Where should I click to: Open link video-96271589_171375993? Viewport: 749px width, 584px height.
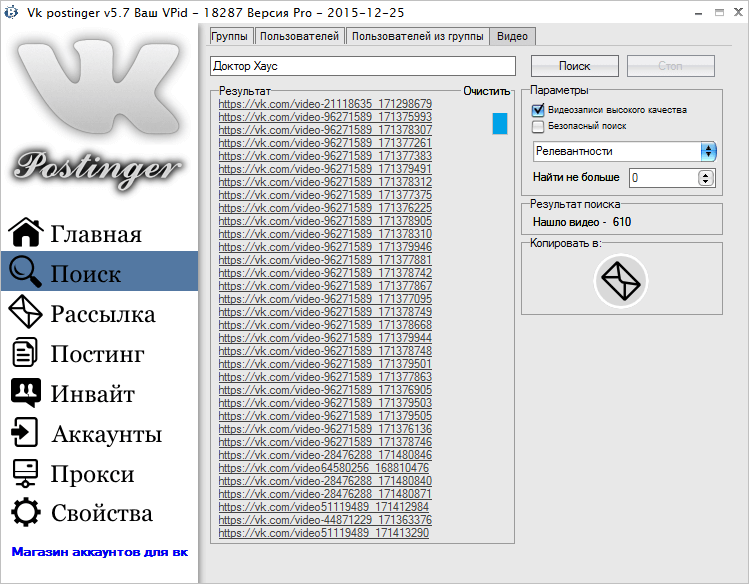[x=325, y=117]
